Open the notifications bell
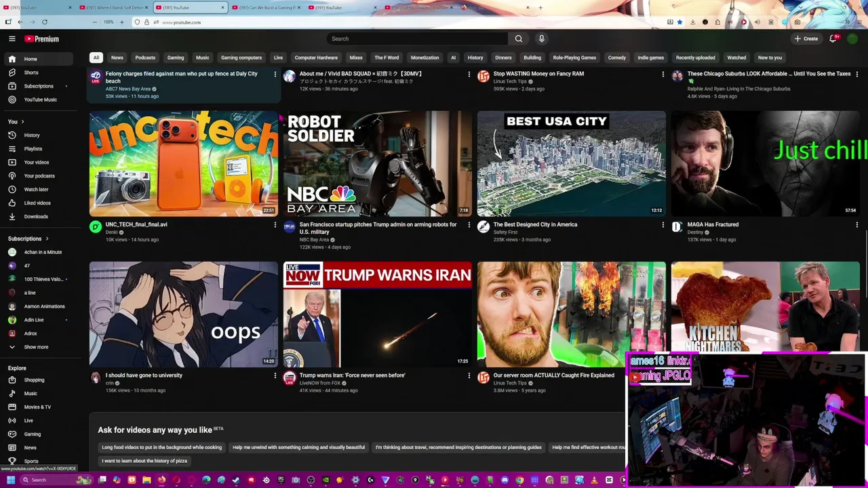868x488 pixels. point(833,39)
